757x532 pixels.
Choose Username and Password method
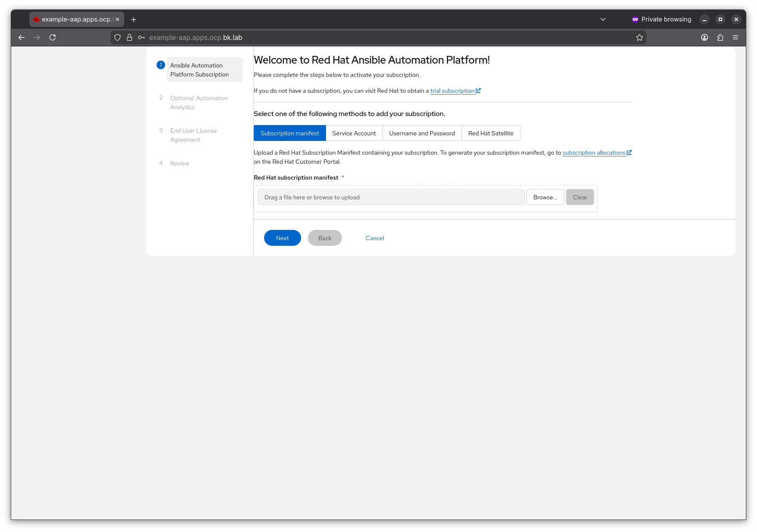[x=422, y=133]
